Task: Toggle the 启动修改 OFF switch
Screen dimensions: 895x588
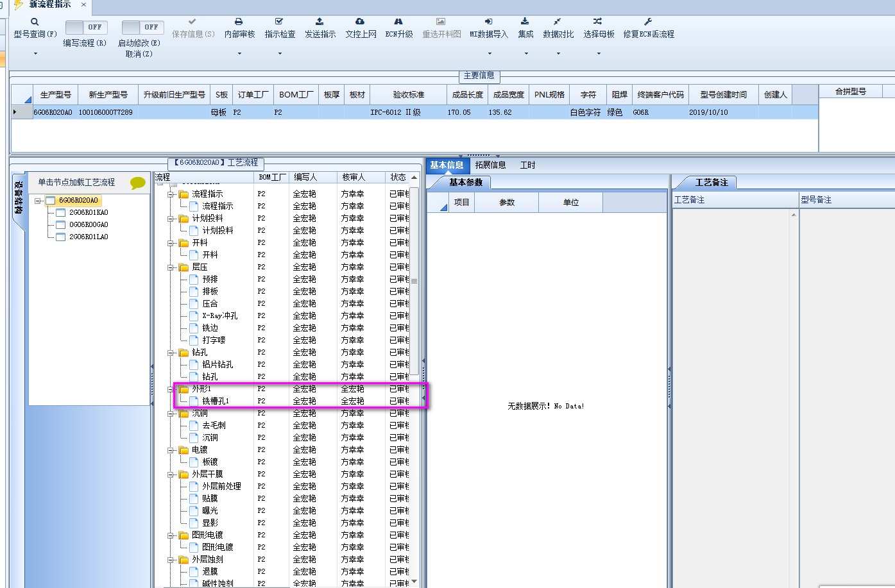Action: click(x=142, y=27)
